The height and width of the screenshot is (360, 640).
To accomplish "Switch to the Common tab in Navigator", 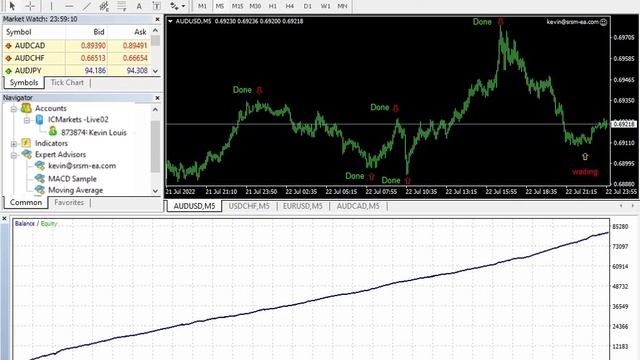I will point(26,202).
